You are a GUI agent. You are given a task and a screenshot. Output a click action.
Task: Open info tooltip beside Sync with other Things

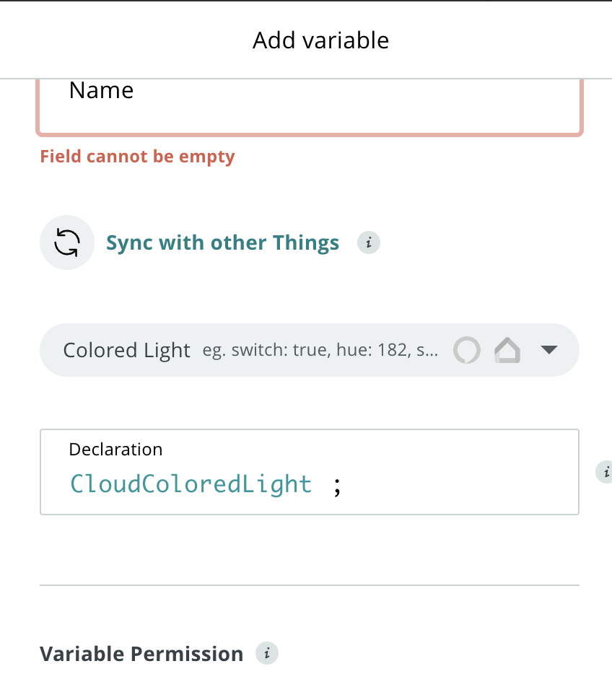tap(369, 242)
